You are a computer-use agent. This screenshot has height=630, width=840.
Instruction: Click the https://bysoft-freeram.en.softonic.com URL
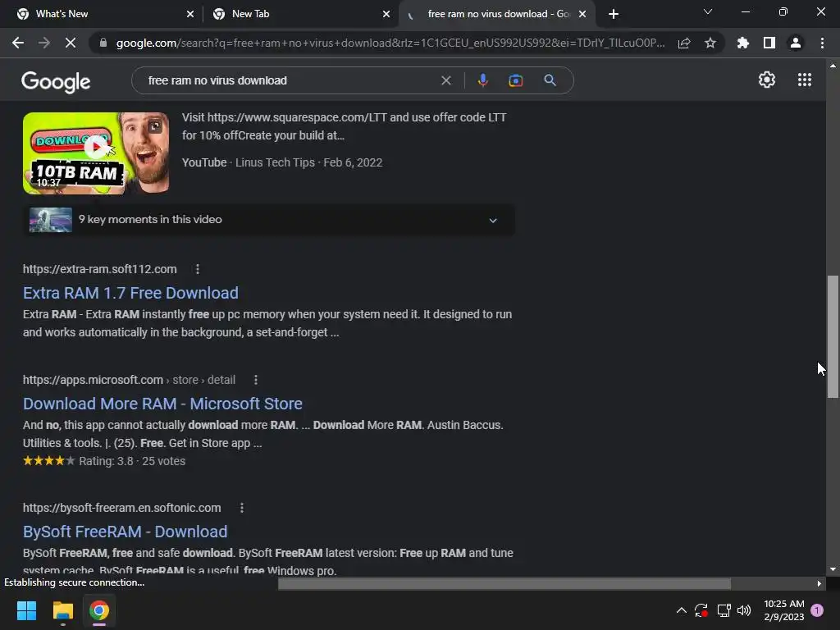121,508
